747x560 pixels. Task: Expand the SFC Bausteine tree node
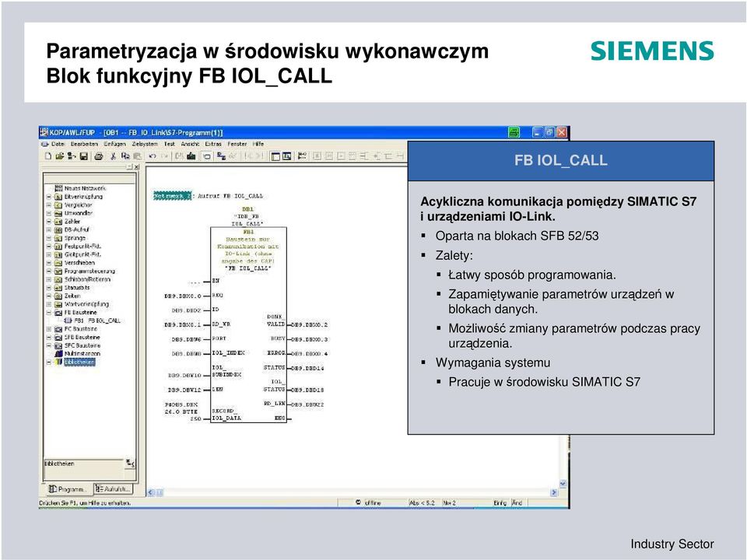48,345
